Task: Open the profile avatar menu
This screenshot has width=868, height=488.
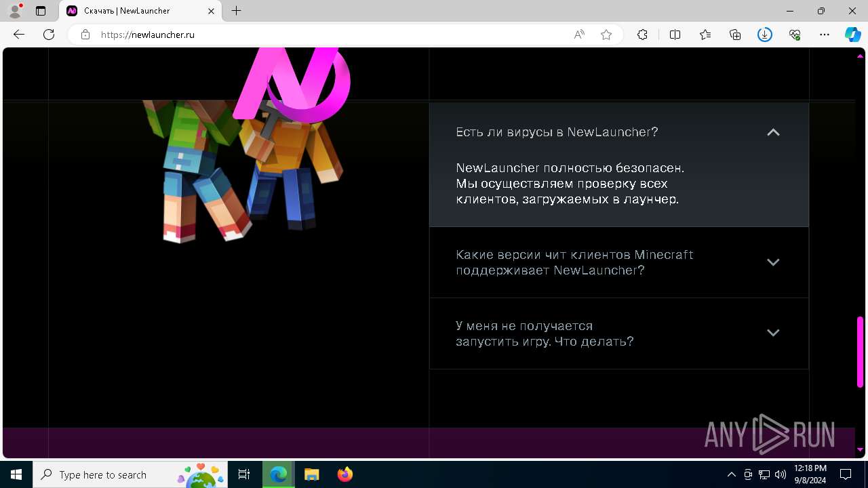Action: [x=14, y=11]
